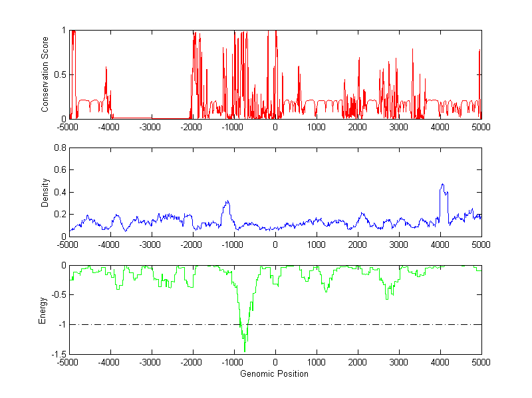Click the red spike at far right edge
The width and height of the screenshot is (532, 398).
[479, 53]
